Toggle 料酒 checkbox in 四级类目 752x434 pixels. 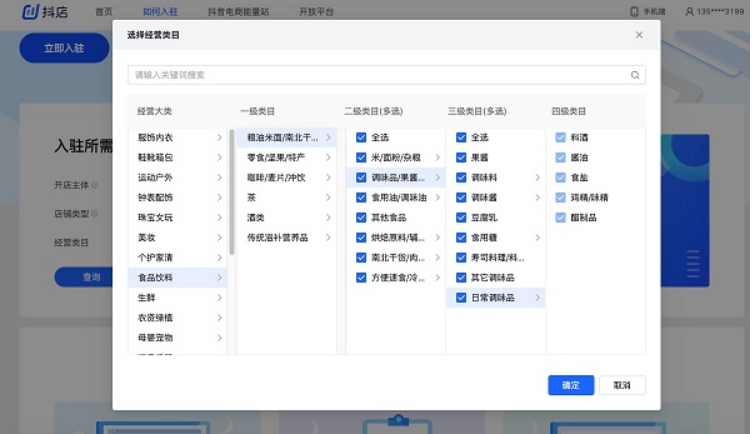[x=560, y=138]
